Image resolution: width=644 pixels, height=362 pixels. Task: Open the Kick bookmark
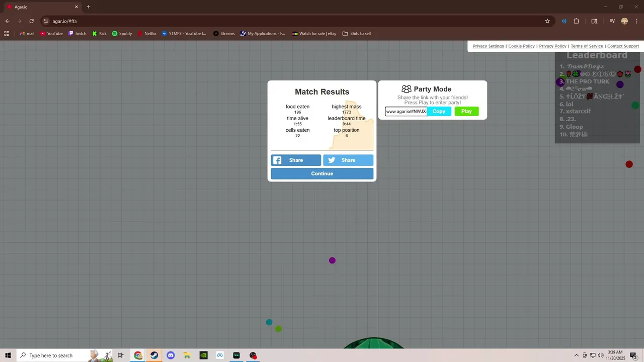99,34
